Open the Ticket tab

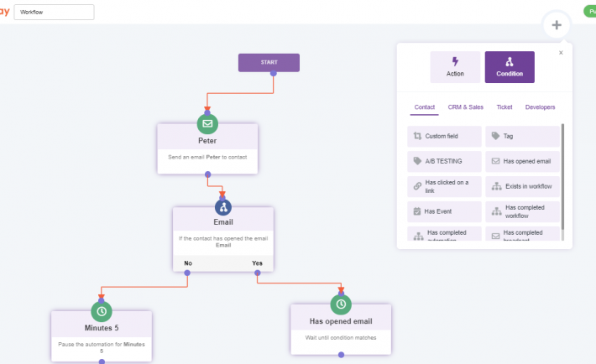504,107
